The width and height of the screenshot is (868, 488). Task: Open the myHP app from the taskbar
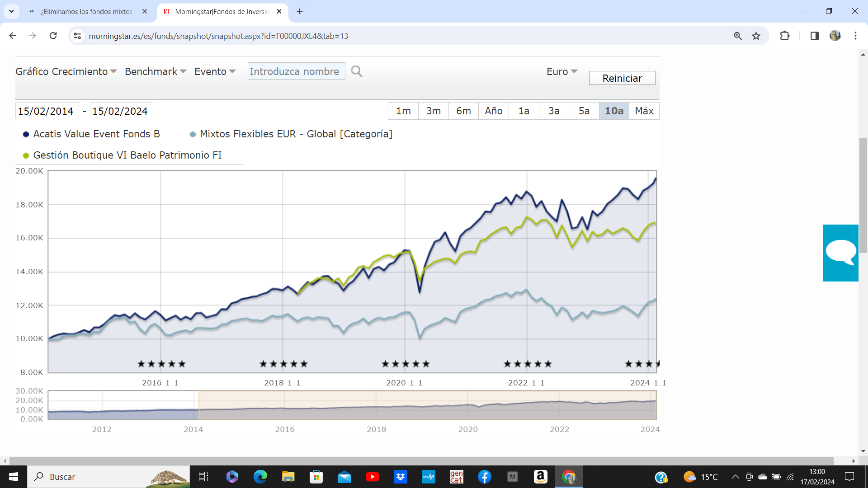pos(429,477)
